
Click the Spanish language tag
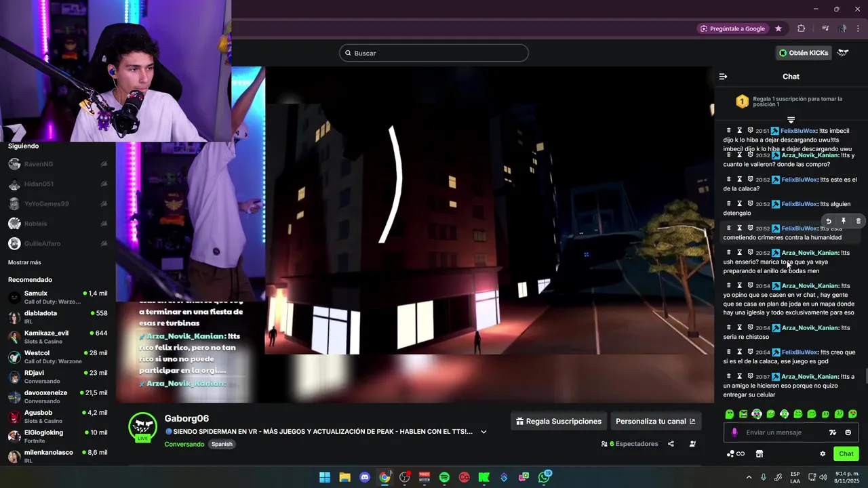tap(222, 444)
